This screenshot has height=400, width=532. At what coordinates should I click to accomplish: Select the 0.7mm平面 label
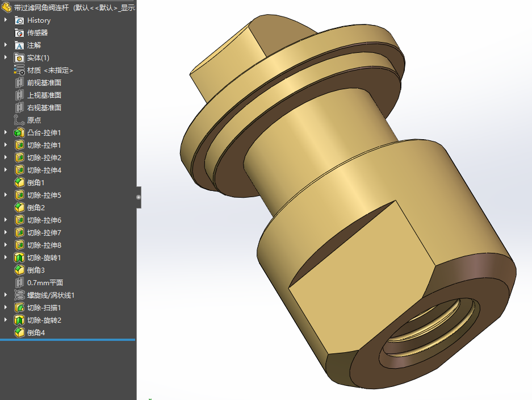(45, 283)
